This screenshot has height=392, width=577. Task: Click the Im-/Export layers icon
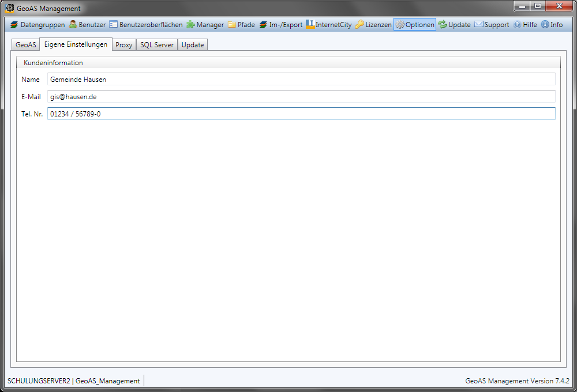pos(263,25)
